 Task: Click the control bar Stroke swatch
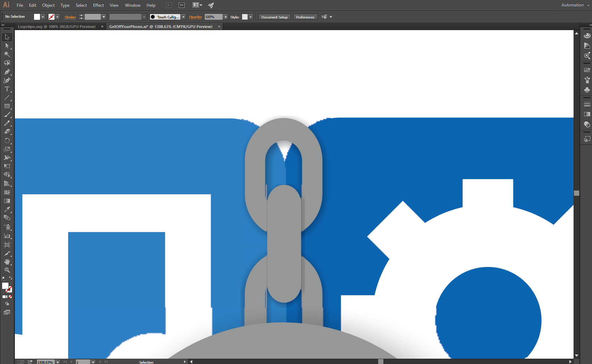tap(51, 17)
